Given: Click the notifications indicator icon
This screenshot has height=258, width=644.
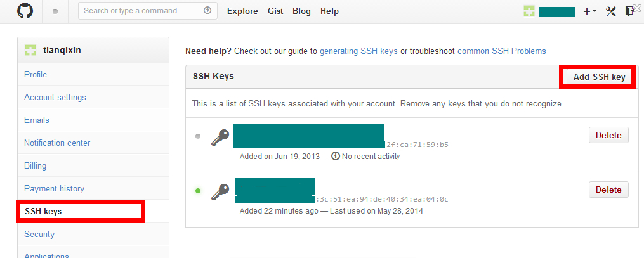Looking at the screenshot, I should pyautogui.click(x=55, y=11).
